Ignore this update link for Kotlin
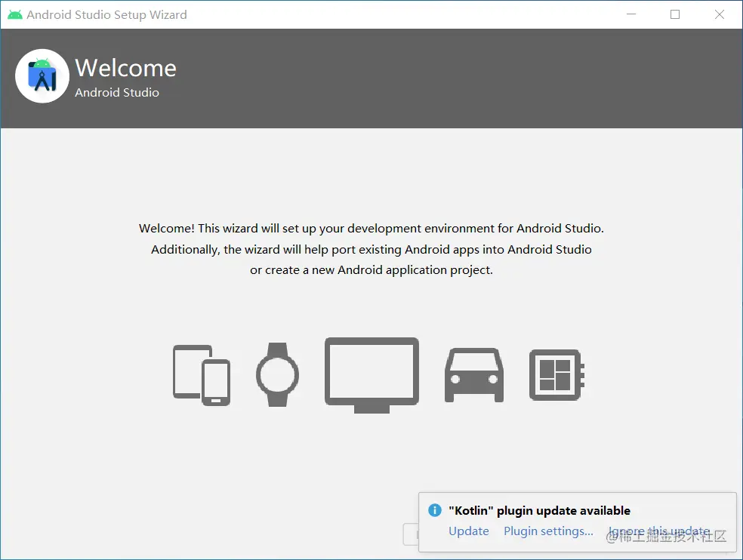Viewport: 743px width, 560px height. pyautogui.click(x=659, y=531)
